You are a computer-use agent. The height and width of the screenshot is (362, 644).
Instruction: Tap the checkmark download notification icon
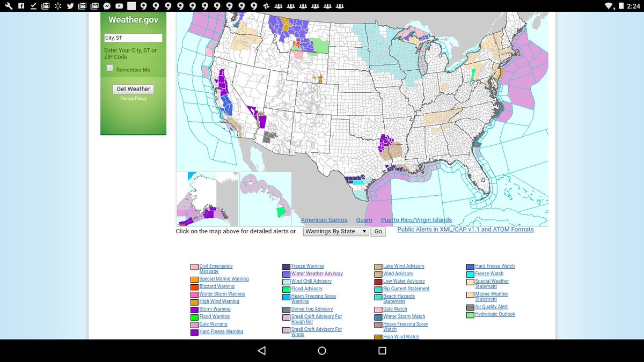[33, 6]
